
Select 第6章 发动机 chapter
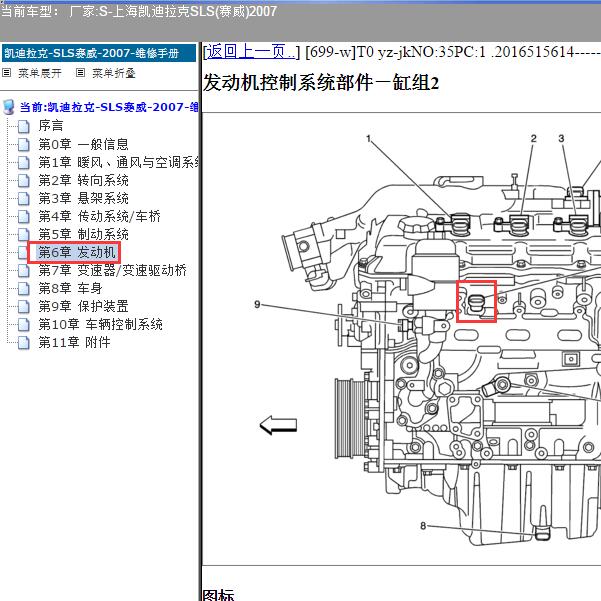click(x=77, y=252)
